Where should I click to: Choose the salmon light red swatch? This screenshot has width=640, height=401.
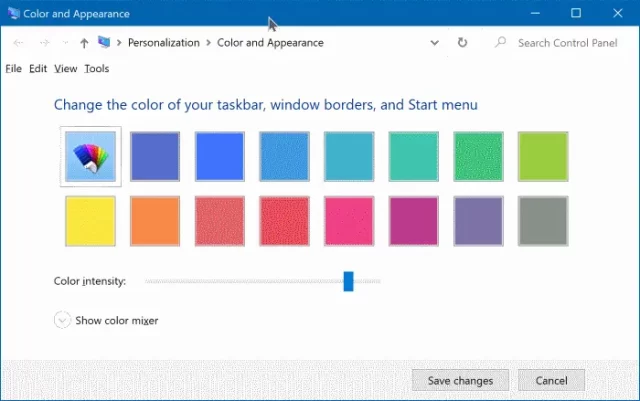point(220,221)
